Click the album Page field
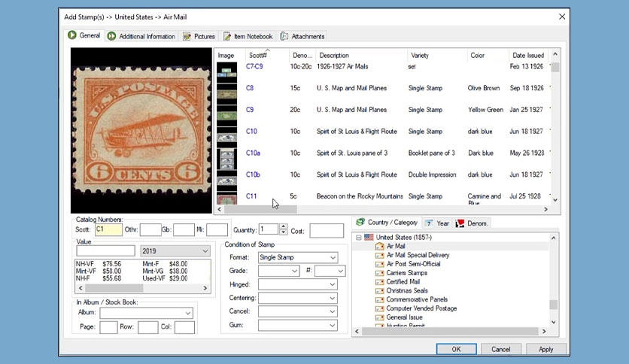The image size is (629, 364). point(108,327)
